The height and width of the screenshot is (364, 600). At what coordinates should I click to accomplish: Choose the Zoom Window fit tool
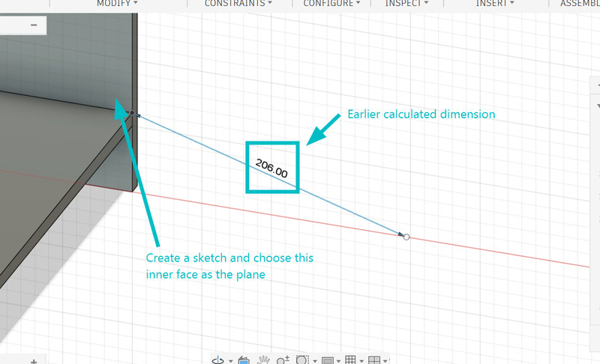pos(302,360)
